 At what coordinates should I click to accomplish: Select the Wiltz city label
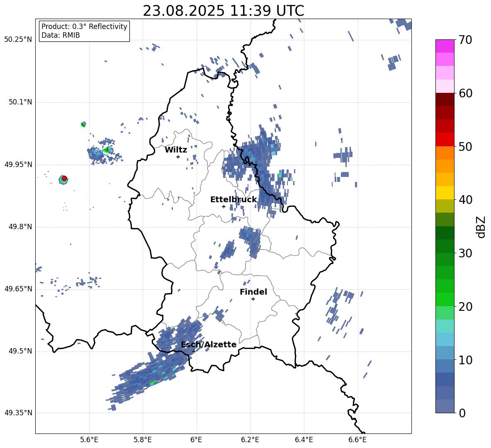176,150
